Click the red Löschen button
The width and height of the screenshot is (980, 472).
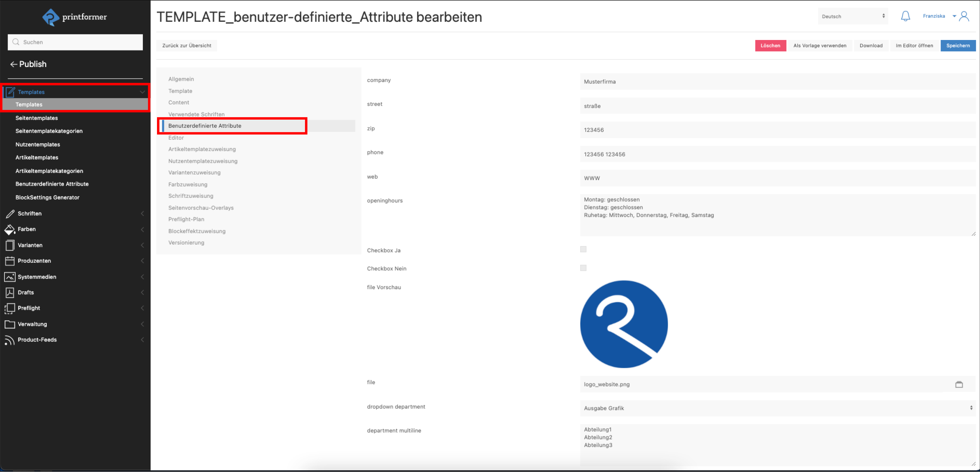coord(770,46)
